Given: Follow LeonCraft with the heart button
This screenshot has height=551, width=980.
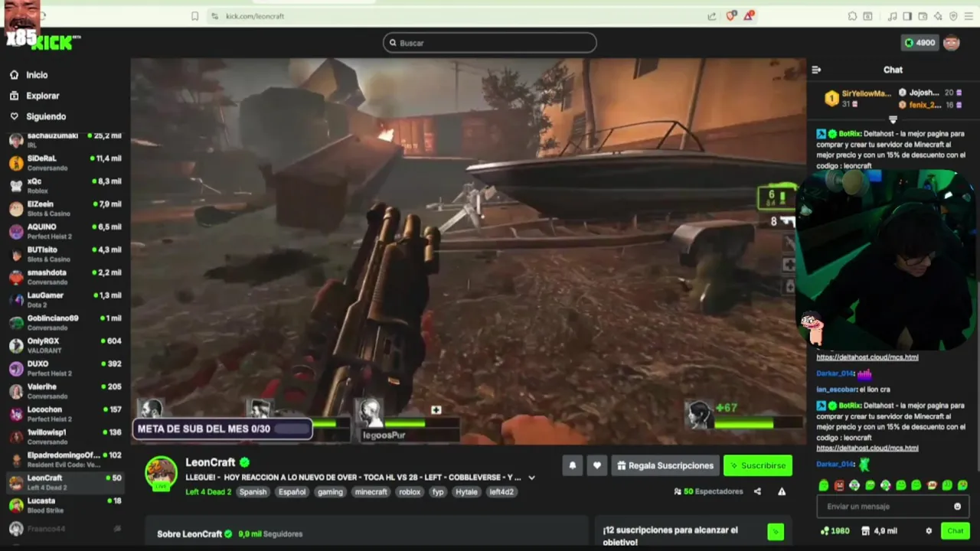Looking at the screenshot, I should 597,465.
